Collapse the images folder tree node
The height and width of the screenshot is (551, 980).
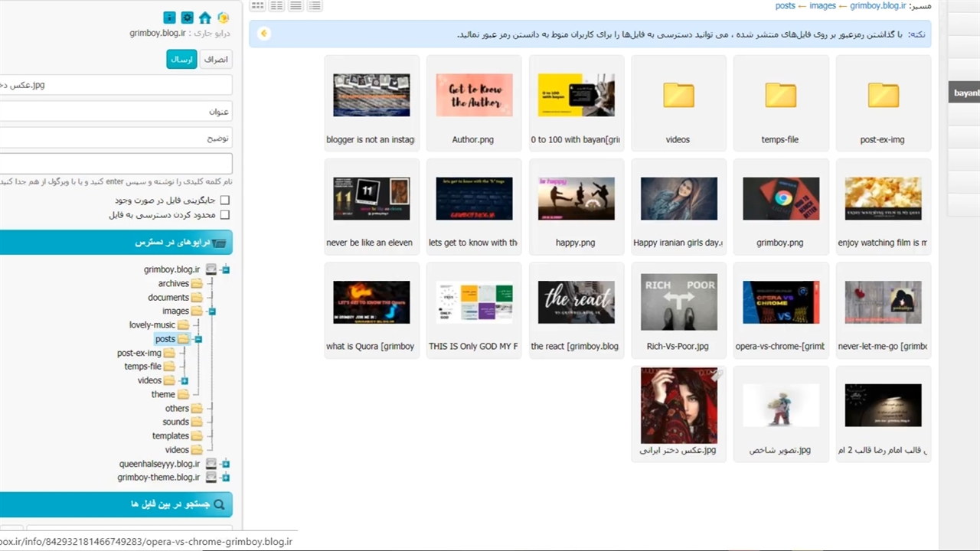point(212,311)
